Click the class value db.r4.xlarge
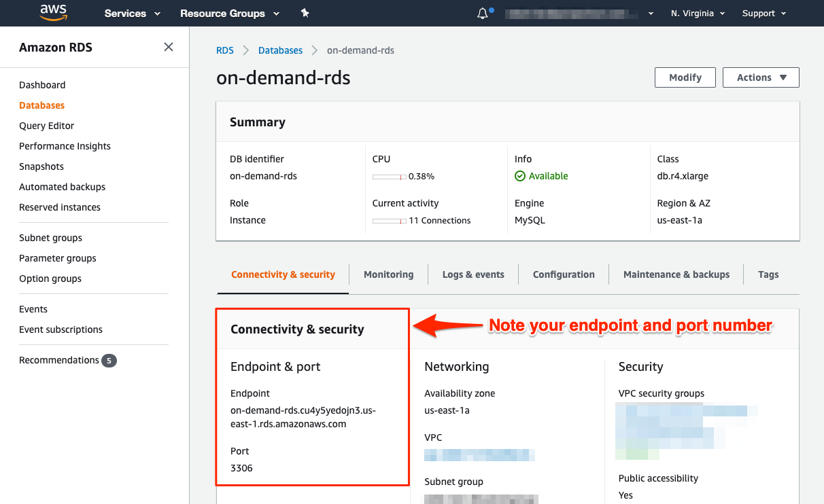824x504 pixels. point(683,176)
